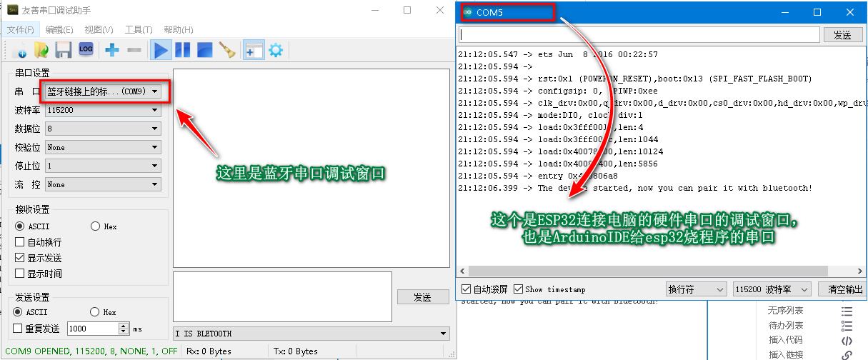Select the ASCII radio under 发送设置

click(x=19, y=312)
